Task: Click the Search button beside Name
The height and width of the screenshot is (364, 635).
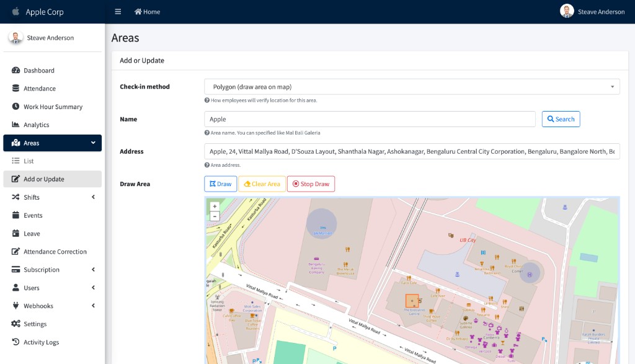Action: (561, 119)
